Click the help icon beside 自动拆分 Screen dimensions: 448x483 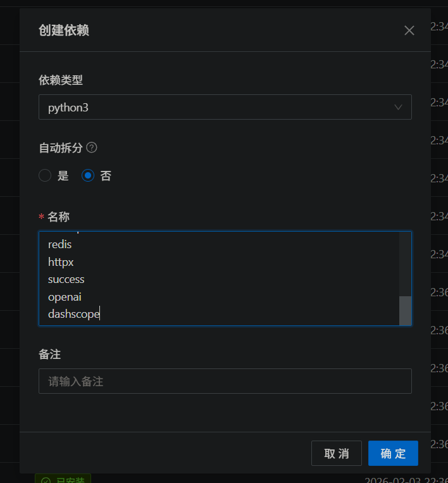(x=92, y=147)
